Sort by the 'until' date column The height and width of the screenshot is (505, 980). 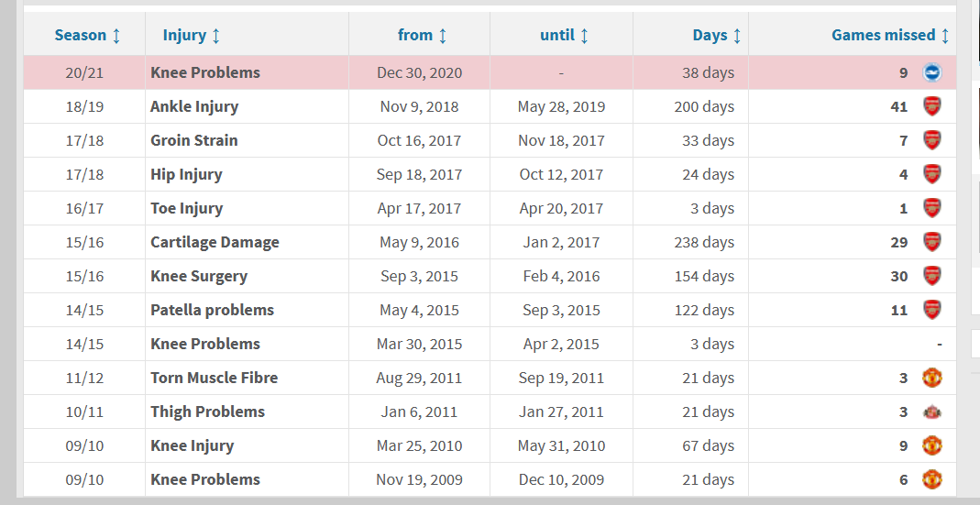pos(564,35)
